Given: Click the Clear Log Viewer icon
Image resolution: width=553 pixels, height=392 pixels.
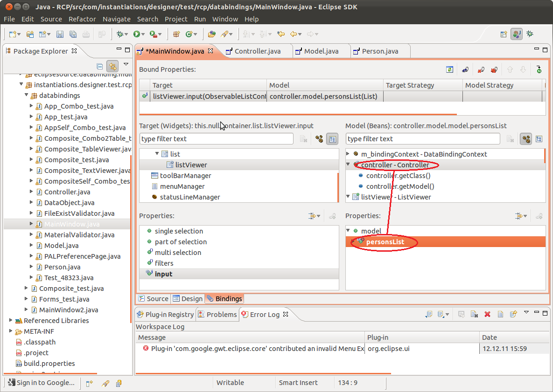Looking at the screenshot, I should pyautogui.click(x=474, y=314).
